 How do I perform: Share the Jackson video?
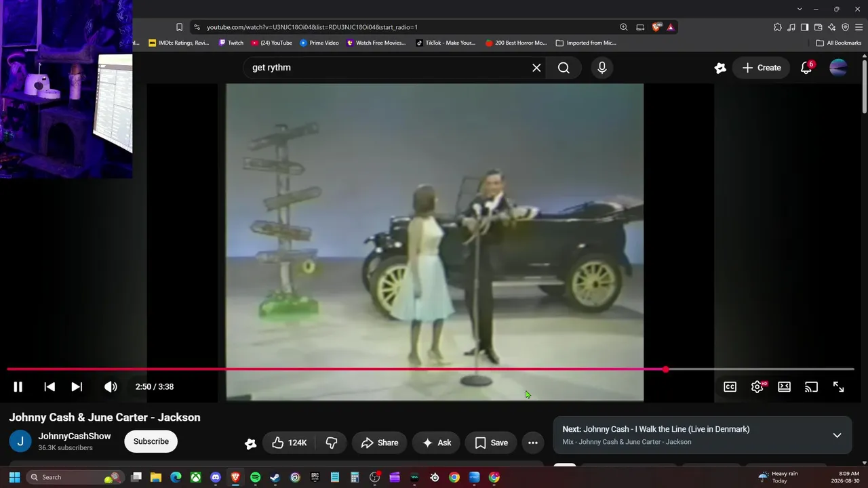click(380, 443)
